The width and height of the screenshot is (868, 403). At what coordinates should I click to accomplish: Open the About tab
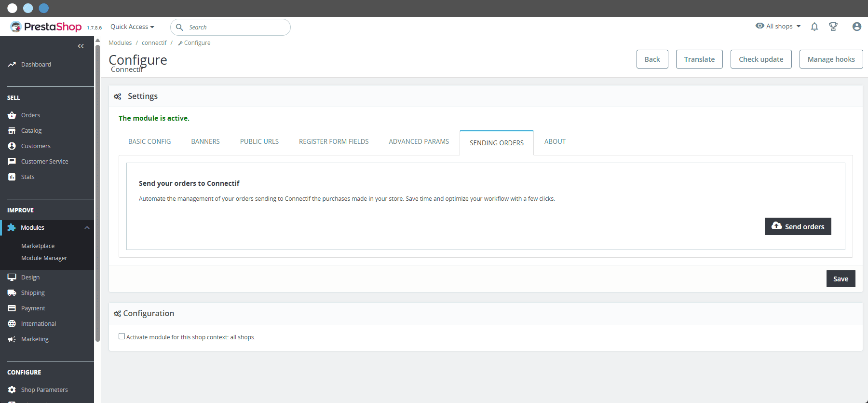tap(555, 142)
